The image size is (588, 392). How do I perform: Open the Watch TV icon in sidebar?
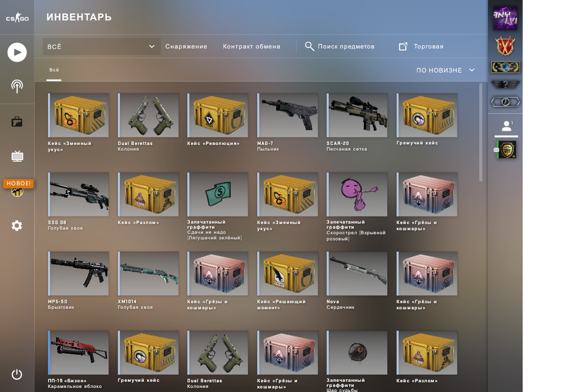coord(17,156)
